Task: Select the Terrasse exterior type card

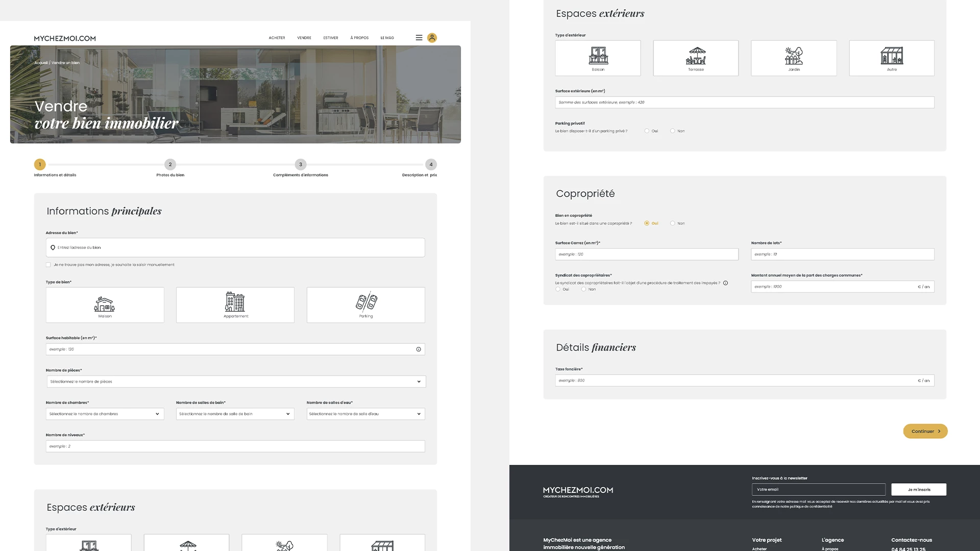Action: [x=696, y=58]
